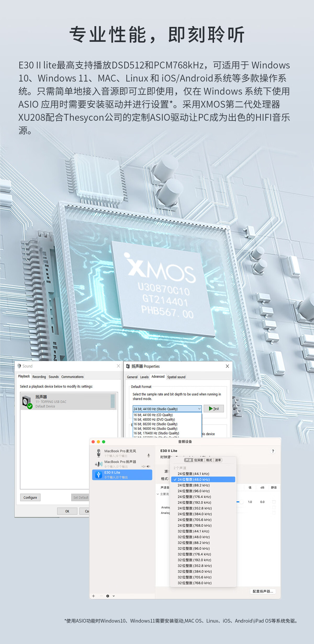
Task: Add a device with the plus icon
Action: click(x=93, y=596)
